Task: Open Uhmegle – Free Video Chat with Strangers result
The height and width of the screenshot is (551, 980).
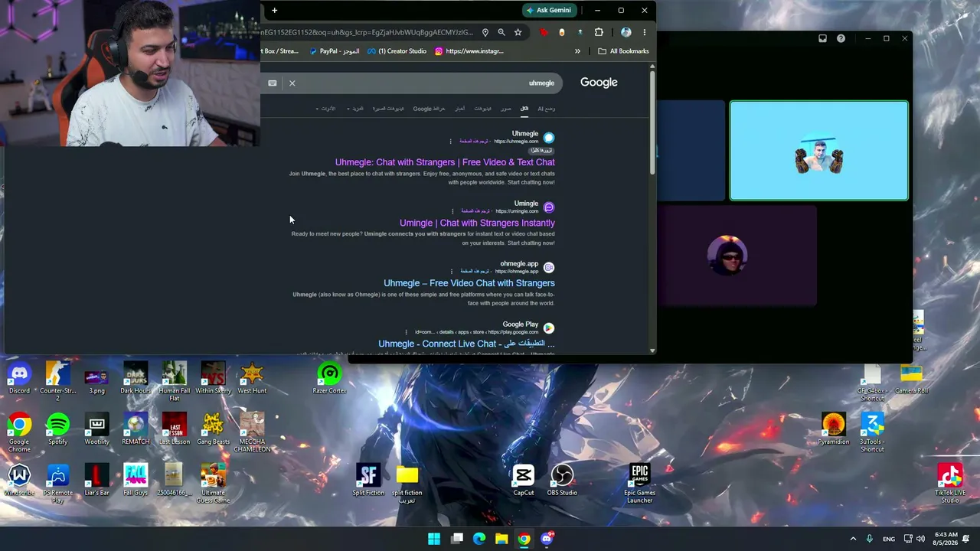Action: click(x=469, y=283)
